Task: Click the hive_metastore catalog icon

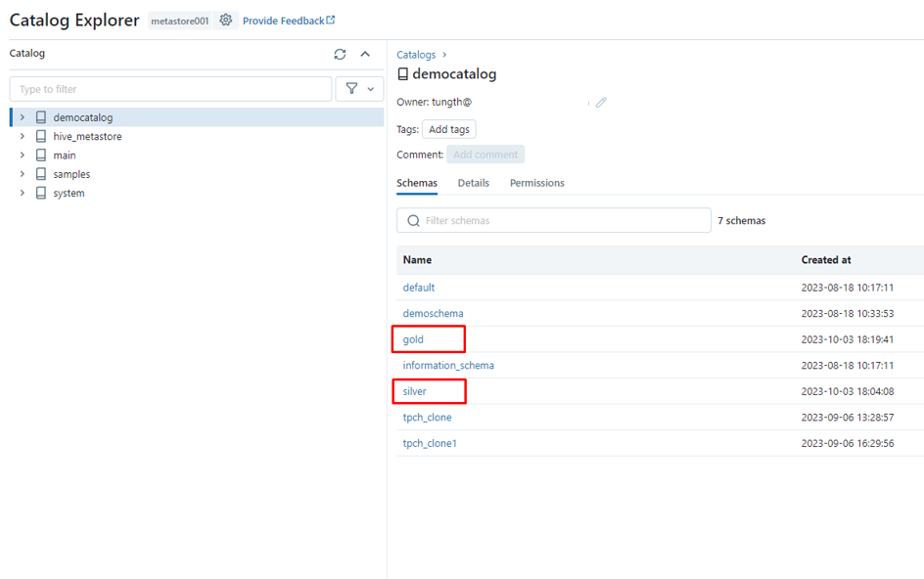Action: [x=41, y=137]
